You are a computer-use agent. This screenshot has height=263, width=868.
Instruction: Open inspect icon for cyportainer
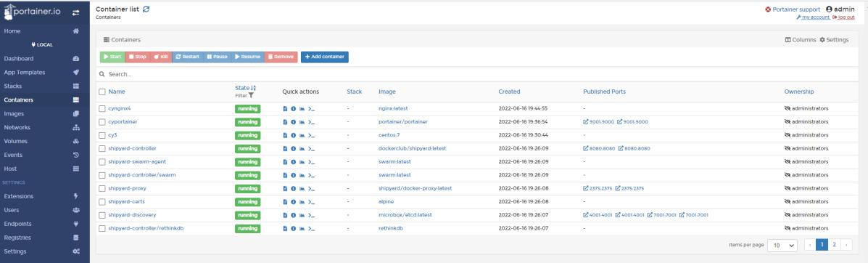294,122
